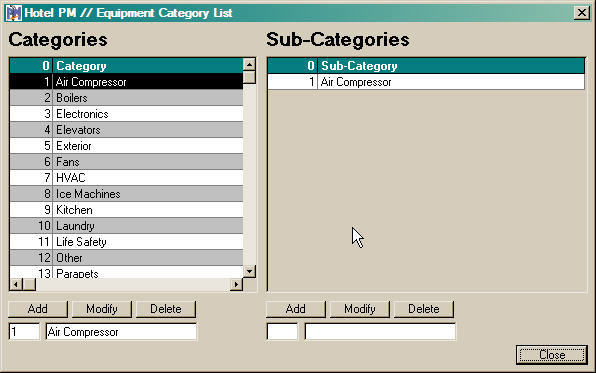Select the Kitchen category row

pyautogui.click(x=126, y=210)
